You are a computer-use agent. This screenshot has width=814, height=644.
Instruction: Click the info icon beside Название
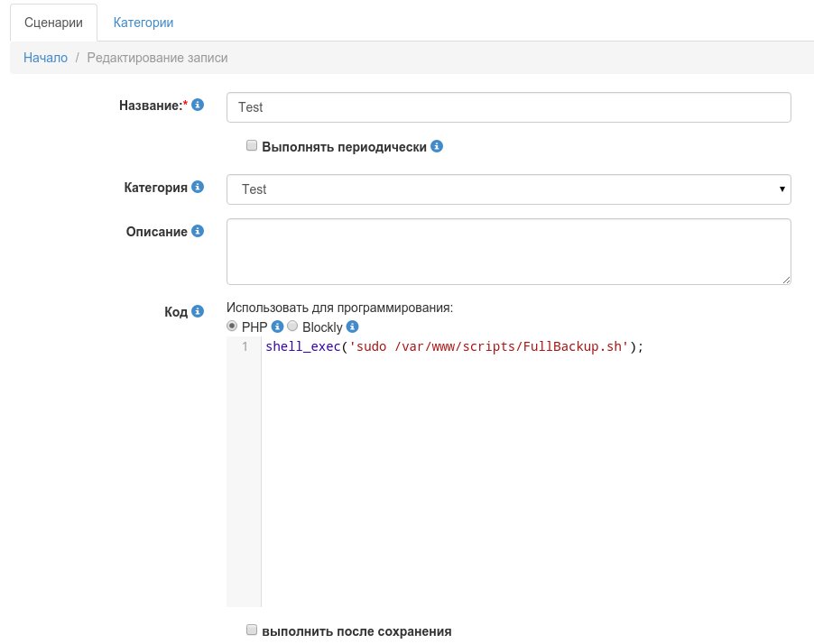click(x=198, y=106)
